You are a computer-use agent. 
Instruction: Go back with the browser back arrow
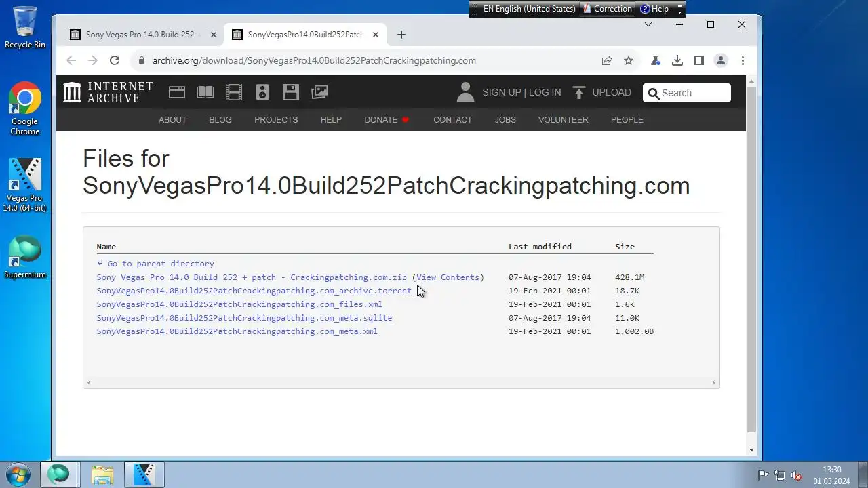pos(71,60)
